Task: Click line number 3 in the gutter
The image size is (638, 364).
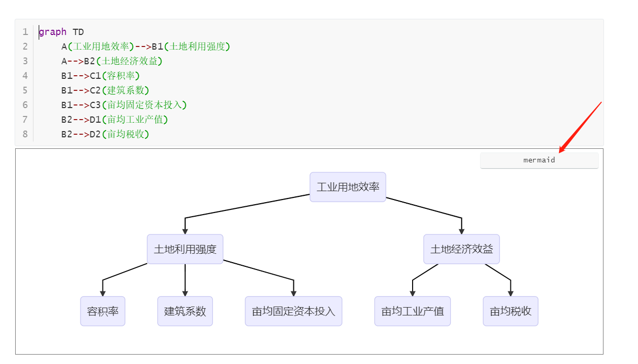Action: [x=25, y=61]
